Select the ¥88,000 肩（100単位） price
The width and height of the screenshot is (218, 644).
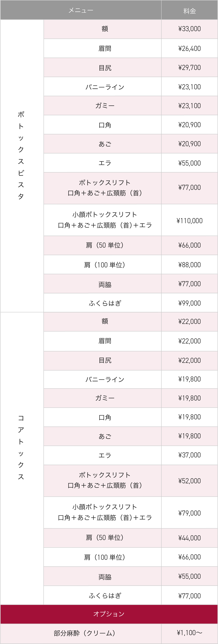point(190,264)
